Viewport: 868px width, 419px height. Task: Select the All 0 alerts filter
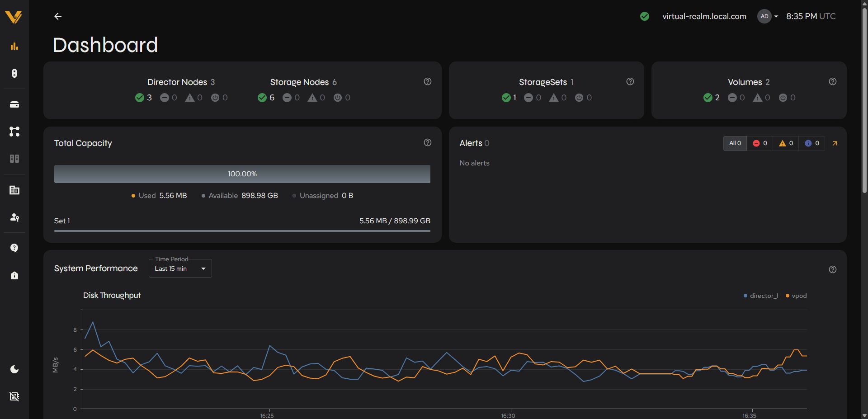coord(735,143)
